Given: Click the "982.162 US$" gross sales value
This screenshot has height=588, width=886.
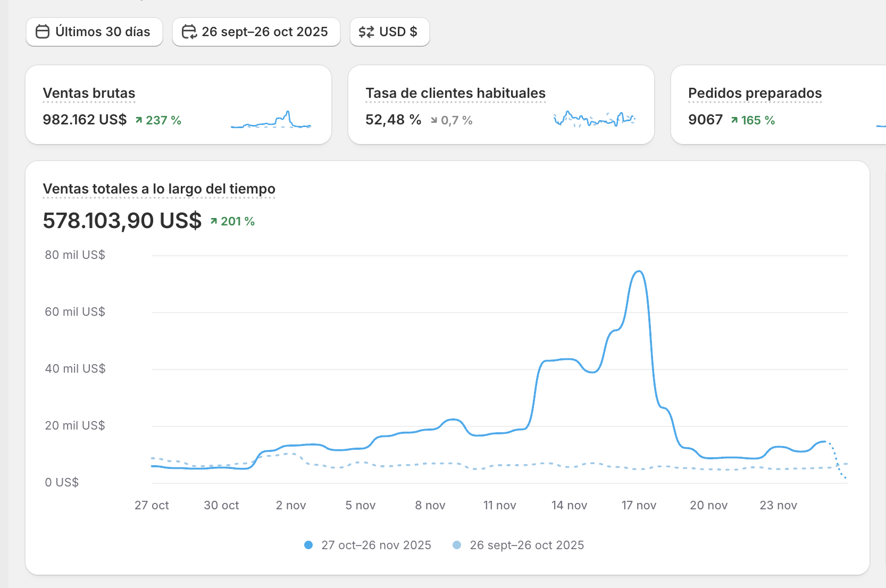Looking at the screenshot, I should (x=85, y=120).
